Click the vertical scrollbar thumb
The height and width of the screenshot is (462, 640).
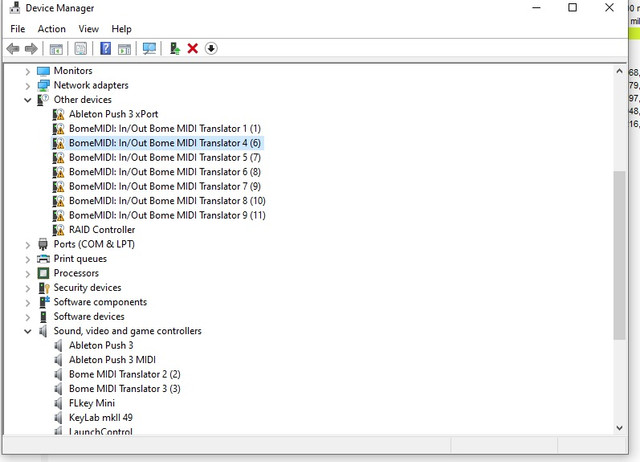pyautogui.click(x=619, y=255)
